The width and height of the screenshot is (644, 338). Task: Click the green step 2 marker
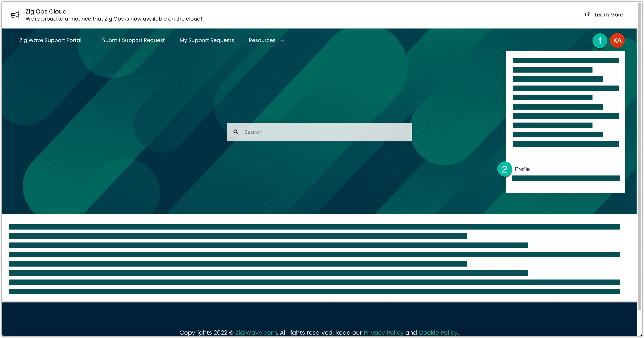[504, 169]
